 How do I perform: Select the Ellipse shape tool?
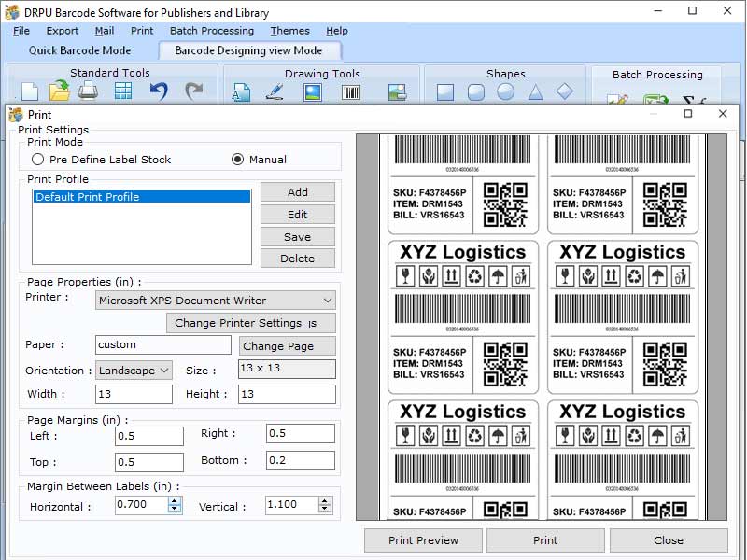[x=505, y=92]
